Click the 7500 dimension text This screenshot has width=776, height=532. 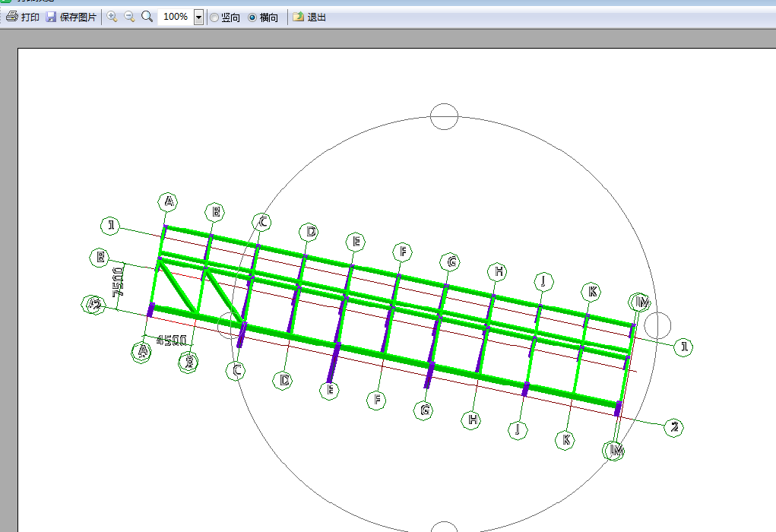pyautogui.click(x=119, y=282)
